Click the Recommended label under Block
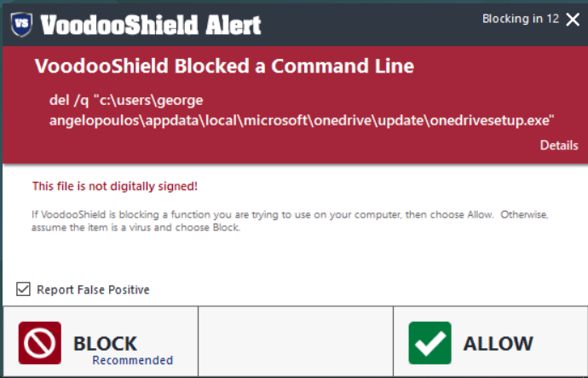 132,360
